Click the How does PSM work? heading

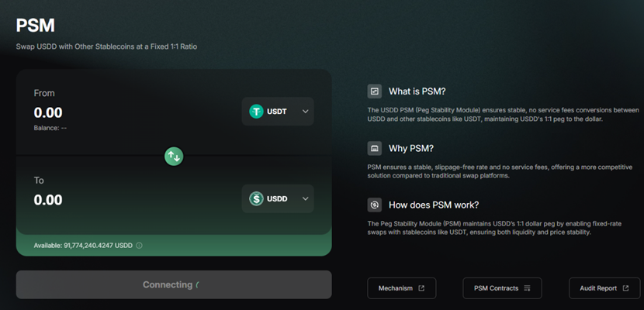pyautogui.click(x=433, y=205)
